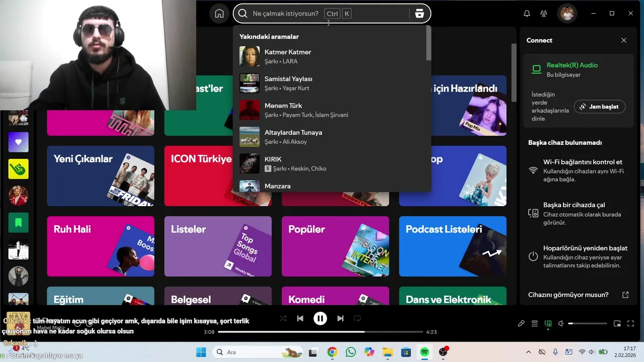The image size is (644, 362).
Task: Open the Komedi category card
Action: click(x=335, y=296)
